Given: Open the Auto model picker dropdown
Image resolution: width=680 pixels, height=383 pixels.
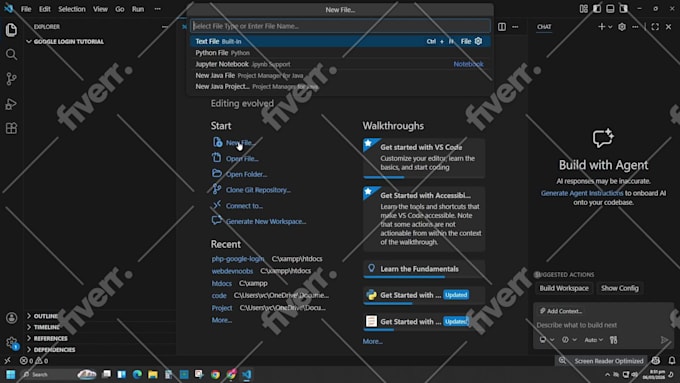Looking at the screenshot, I should tap(594, 340).
